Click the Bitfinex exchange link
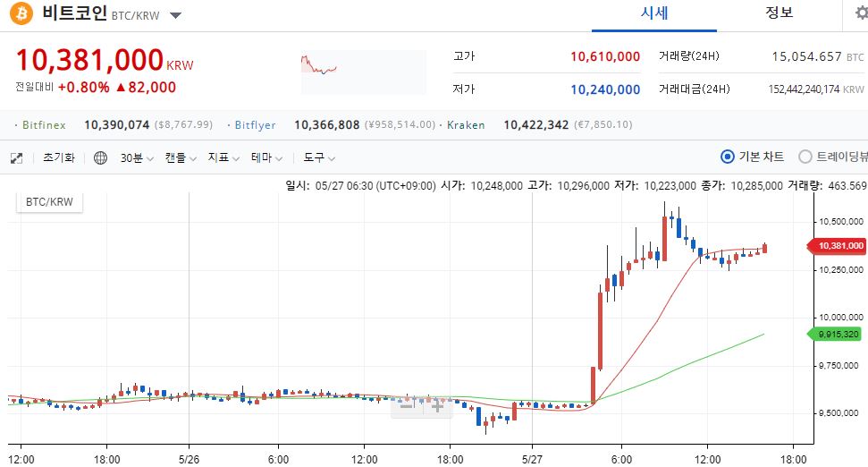 click(x=44, y=125)
